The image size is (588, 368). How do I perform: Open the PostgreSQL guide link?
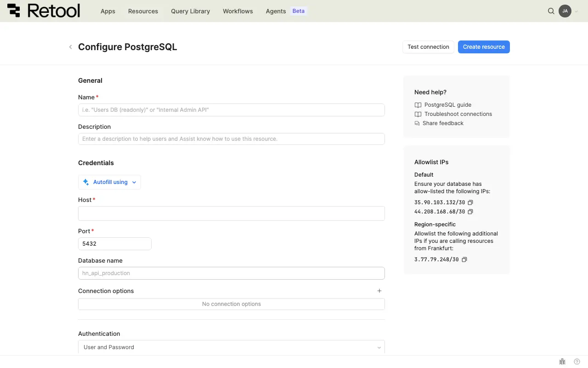click(447, 105)
